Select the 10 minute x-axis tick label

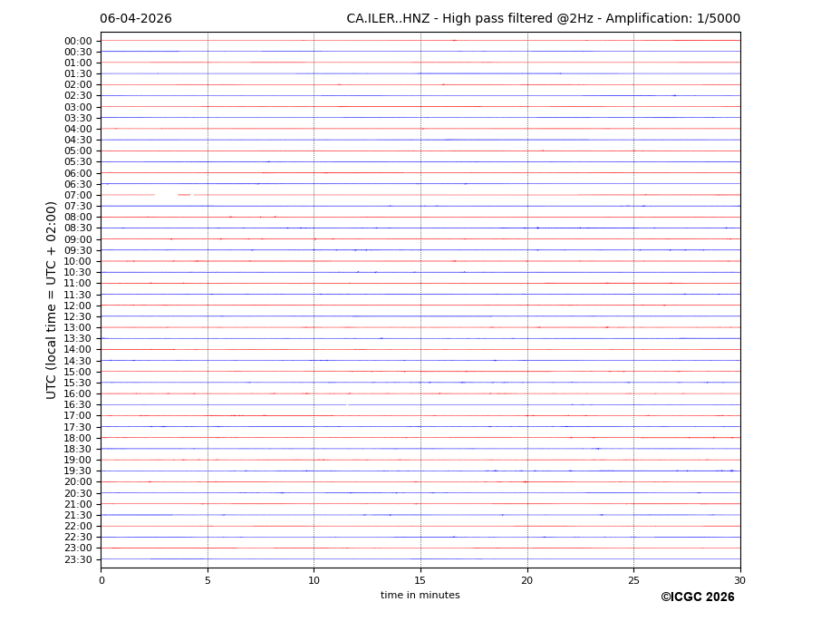(314, 580)
